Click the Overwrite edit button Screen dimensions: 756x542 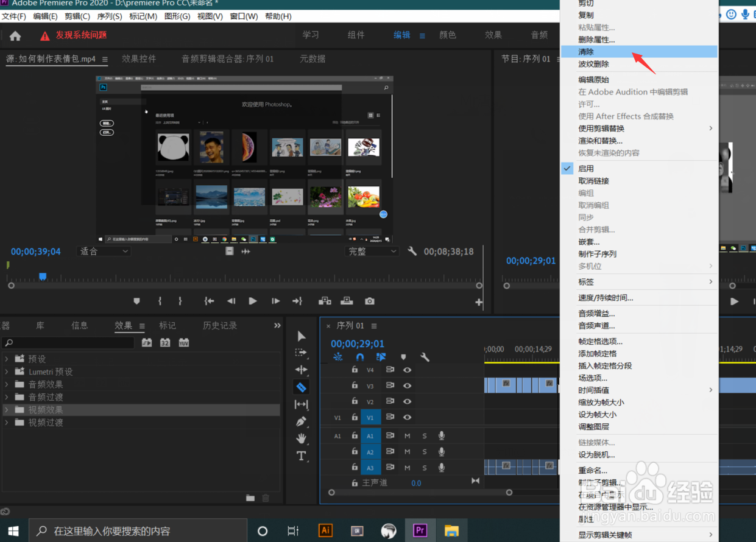[347, 301]
